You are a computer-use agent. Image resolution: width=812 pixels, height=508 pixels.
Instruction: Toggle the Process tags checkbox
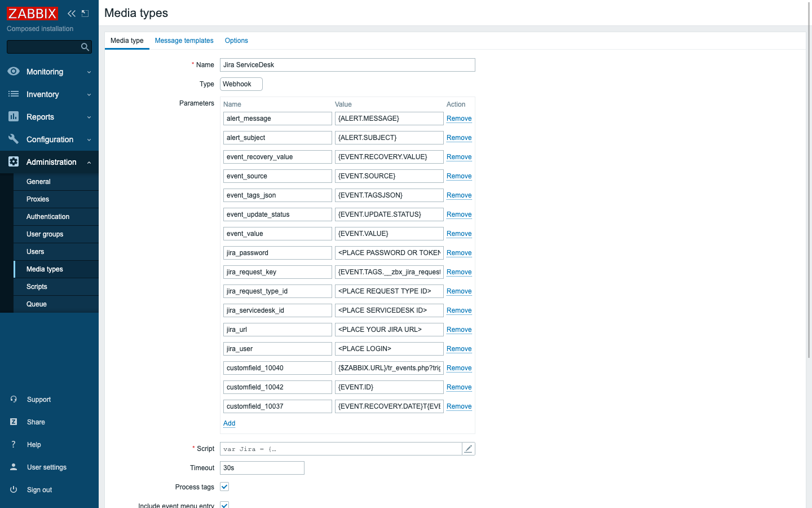[x=224, y=487]
